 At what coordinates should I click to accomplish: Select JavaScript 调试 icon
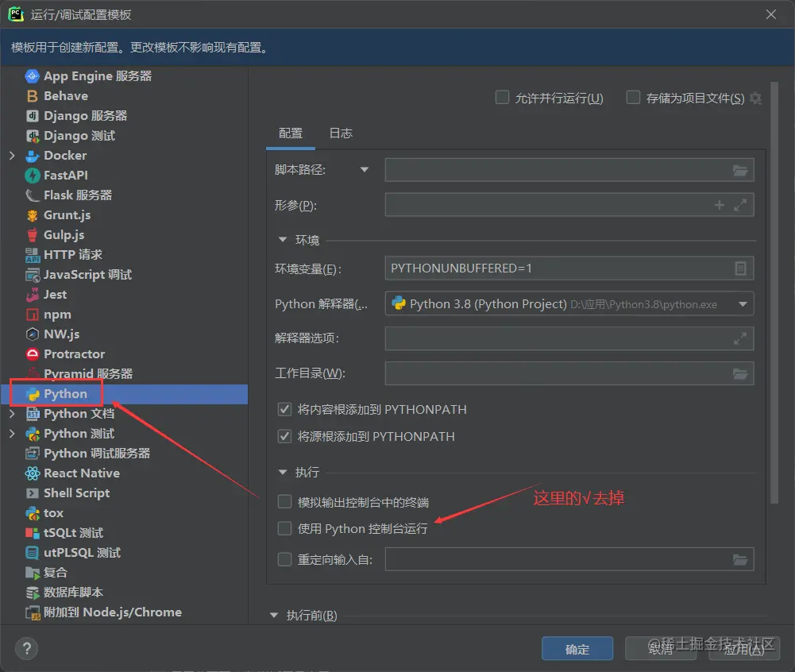(x=32, y=275)
